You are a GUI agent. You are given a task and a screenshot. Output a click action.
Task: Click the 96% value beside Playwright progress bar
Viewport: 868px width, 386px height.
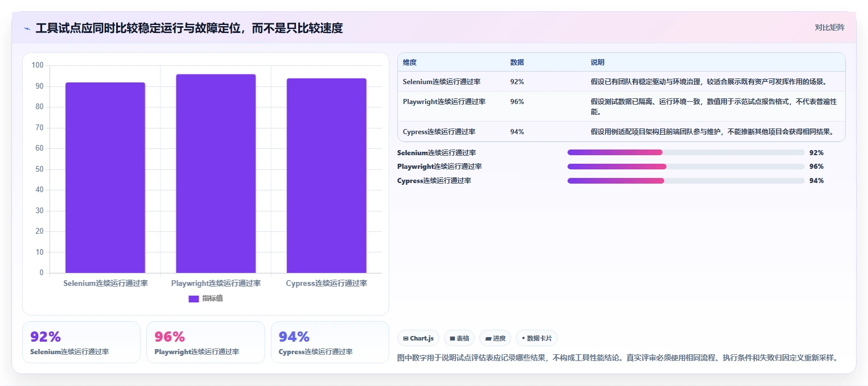816,167
